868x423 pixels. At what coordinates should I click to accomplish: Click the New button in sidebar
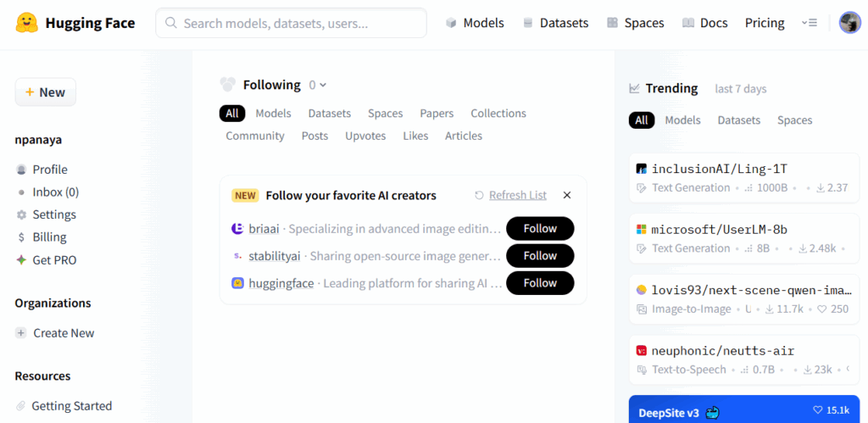pos(46,92)
